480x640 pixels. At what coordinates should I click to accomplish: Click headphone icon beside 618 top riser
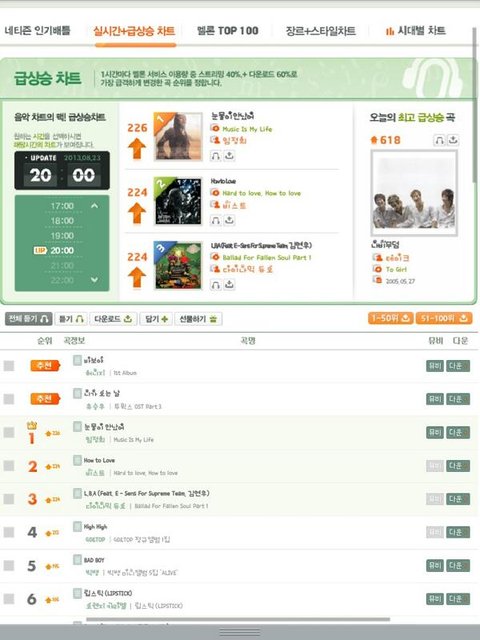[439, 140]
